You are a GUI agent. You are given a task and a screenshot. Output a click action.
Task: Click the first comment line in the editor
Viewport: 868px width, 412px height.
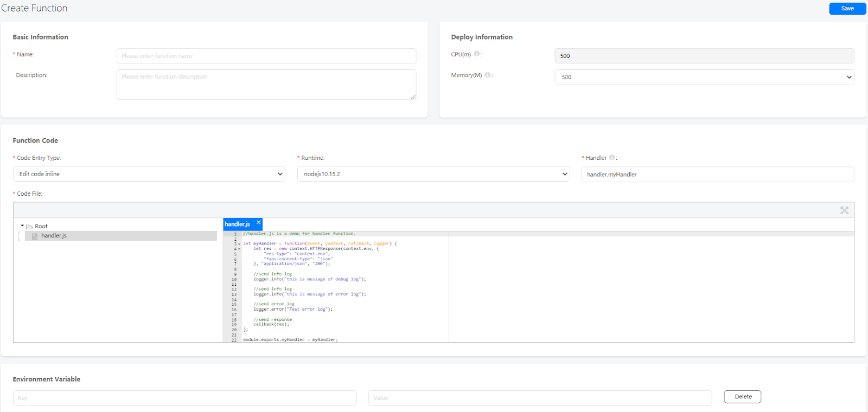(299, 234)
